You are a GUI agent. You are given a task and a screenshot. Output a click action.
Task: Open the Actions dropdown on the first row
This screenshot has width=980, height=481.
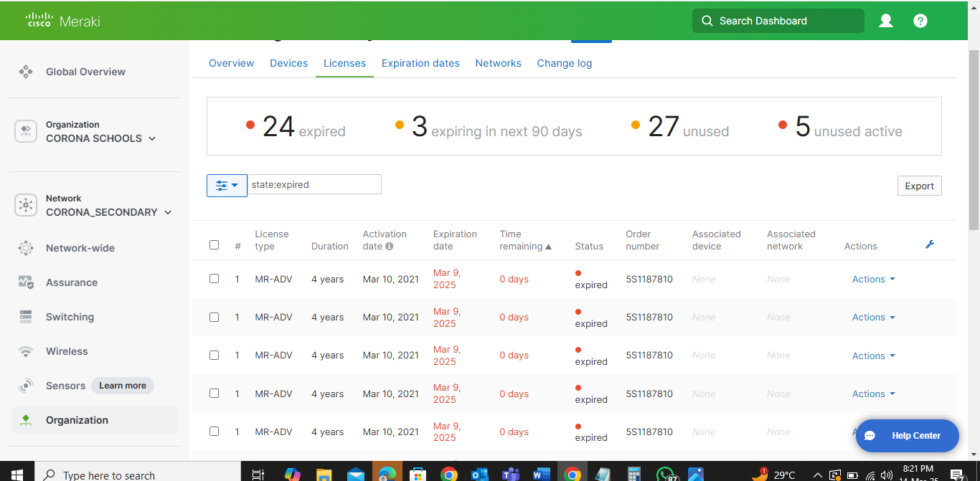(x=873, y=279)
